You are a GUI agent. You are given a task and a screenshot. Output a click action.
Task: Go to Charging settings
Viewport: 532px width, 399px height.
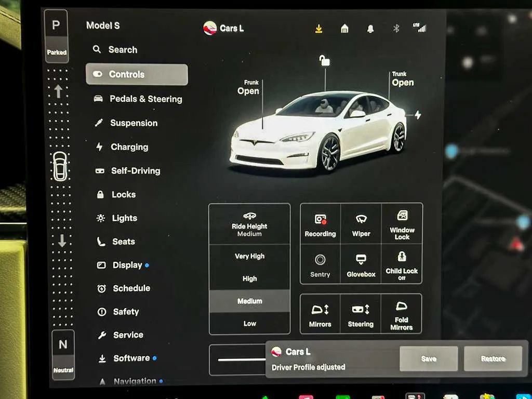coord(122,147)
